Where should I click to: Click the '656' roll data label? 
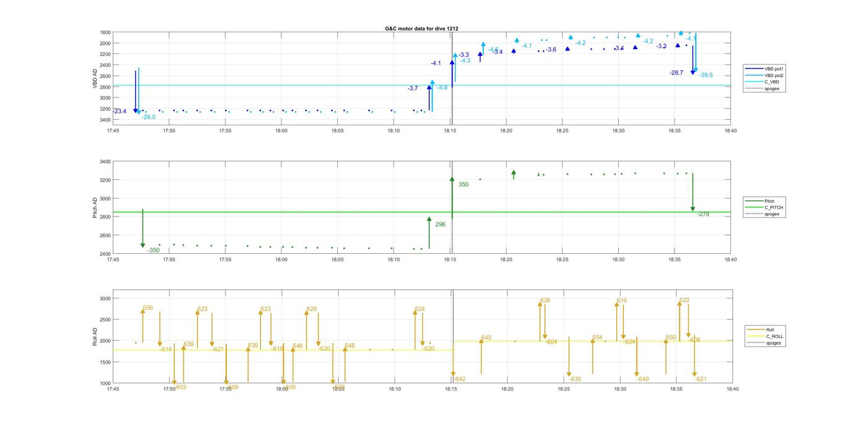(148, 308)
